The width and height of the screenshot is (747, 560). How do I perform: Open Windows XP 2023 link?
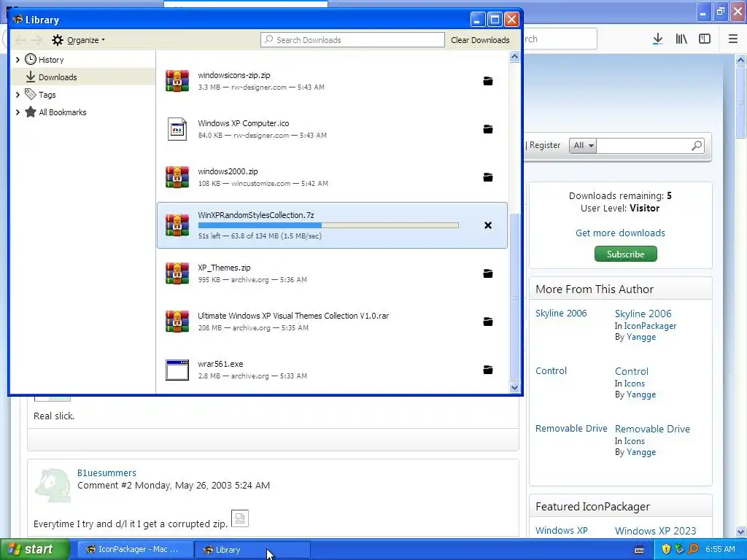[656, 531]
